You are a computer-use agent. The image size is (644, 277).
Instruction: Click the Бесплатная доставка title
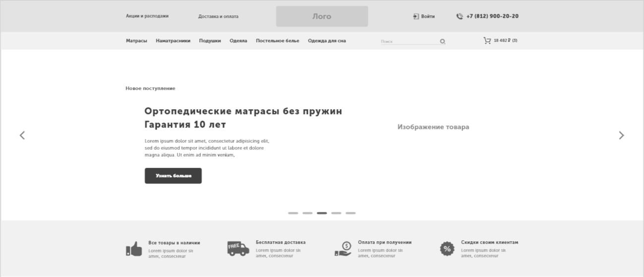pyautogui.click(x=281, y=242)
